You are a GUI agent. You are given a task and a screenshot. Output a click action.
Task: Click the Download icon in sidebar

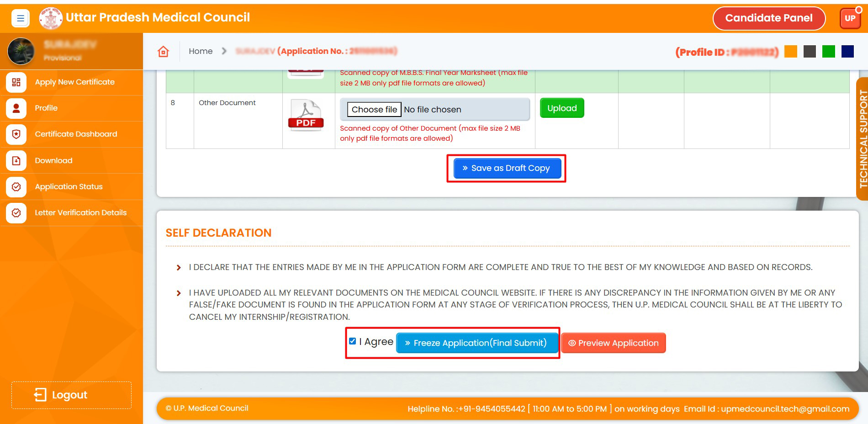tap(16, 160)
